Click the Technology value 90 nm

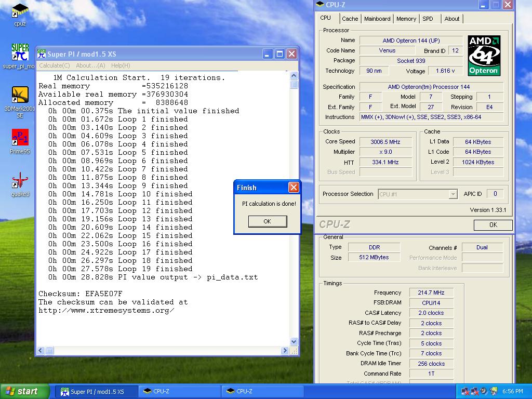pos(374,71)
